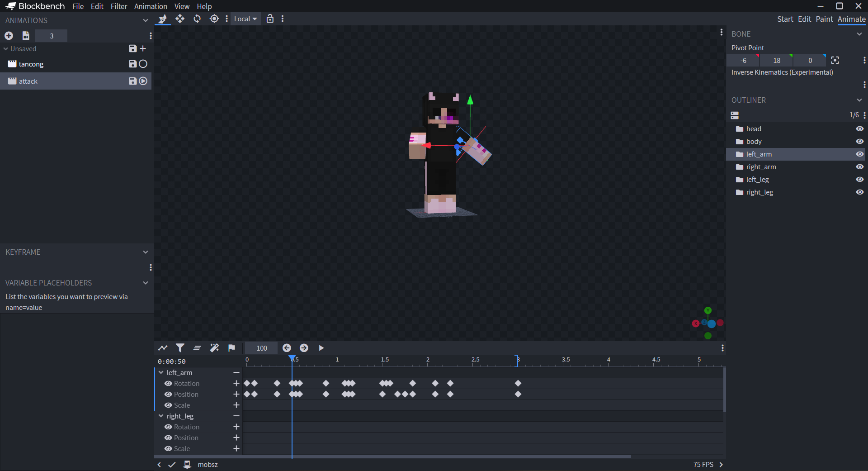This screenshot has width=868, height=471.
Task: Open the Animation menu
Action: point(151,6)
